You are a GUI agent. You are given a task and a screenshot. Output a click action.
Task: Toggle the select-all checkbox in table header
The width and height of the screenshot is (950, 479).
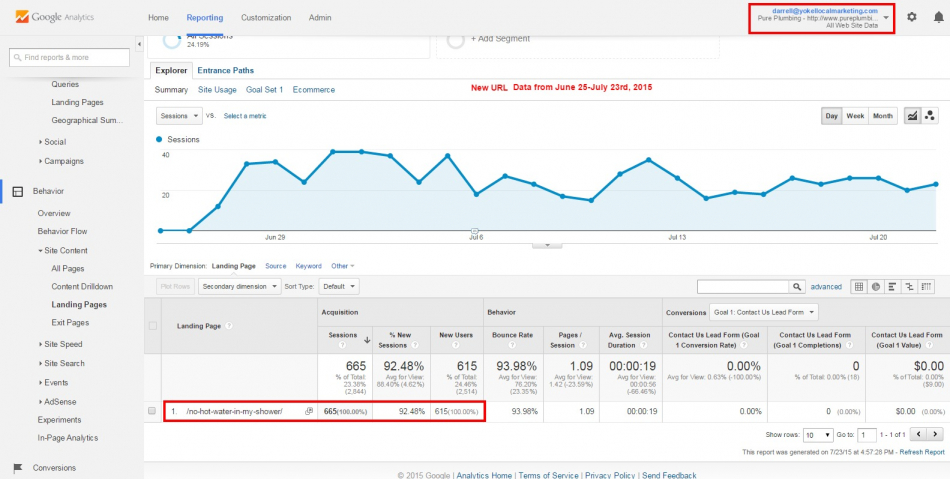click(x=152, y=326)
